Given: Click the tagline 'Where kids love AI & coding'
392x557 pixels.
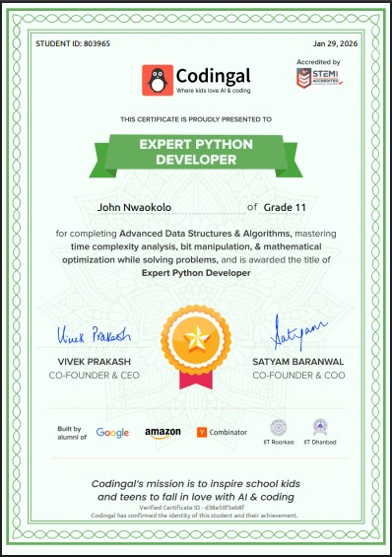Looking at the screenshot, I should tap(213, 91).
